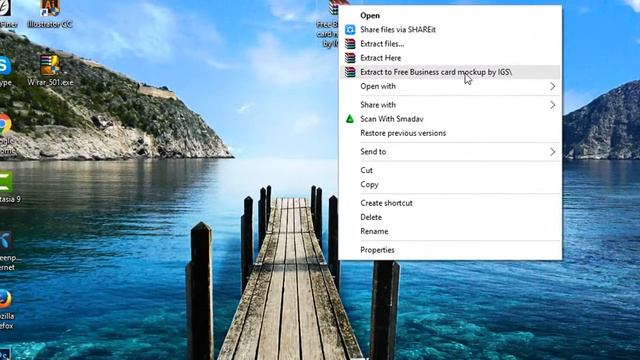Viewport: 640px width, 360px height.
Task: Choose Extract Here option
Action: coord(450,58)
